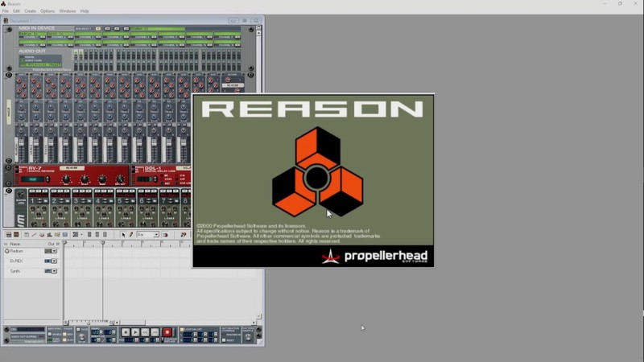Show the controller lane icon
Screen dimensions: 644x362
(x=65, y=235)
